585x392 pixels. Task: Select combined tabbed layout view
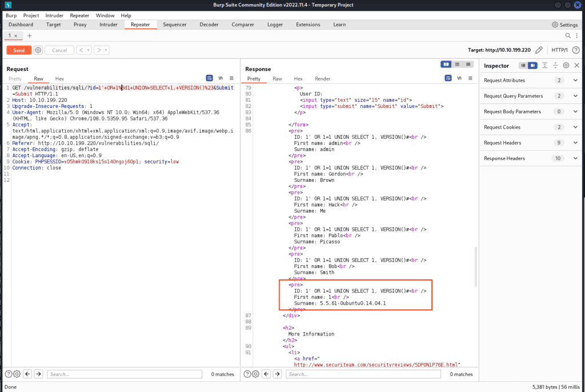pos(468,64)
